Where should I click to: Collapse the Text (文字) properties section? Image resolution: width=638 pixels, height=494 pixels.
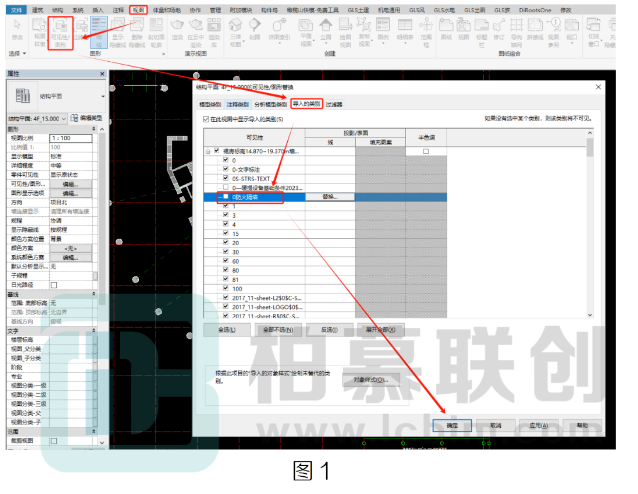coord(94,331)
